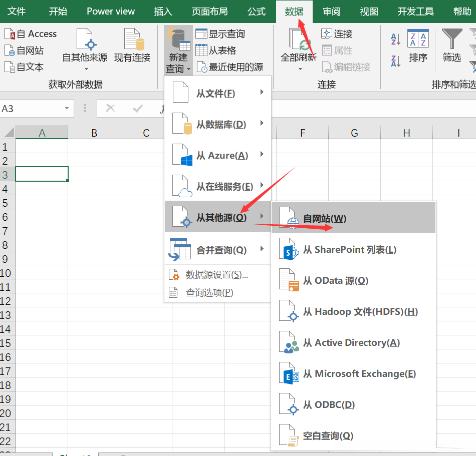Choose From OData Feed (从 OData 源)
The width and height of the screenshot is (476, 456).
[353, 280]
